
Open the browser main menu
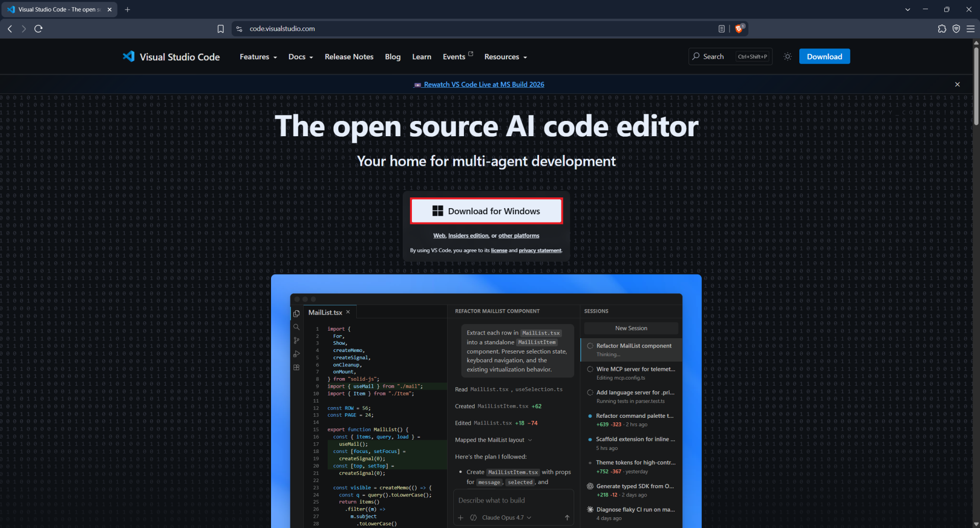(x=970, y=29)
